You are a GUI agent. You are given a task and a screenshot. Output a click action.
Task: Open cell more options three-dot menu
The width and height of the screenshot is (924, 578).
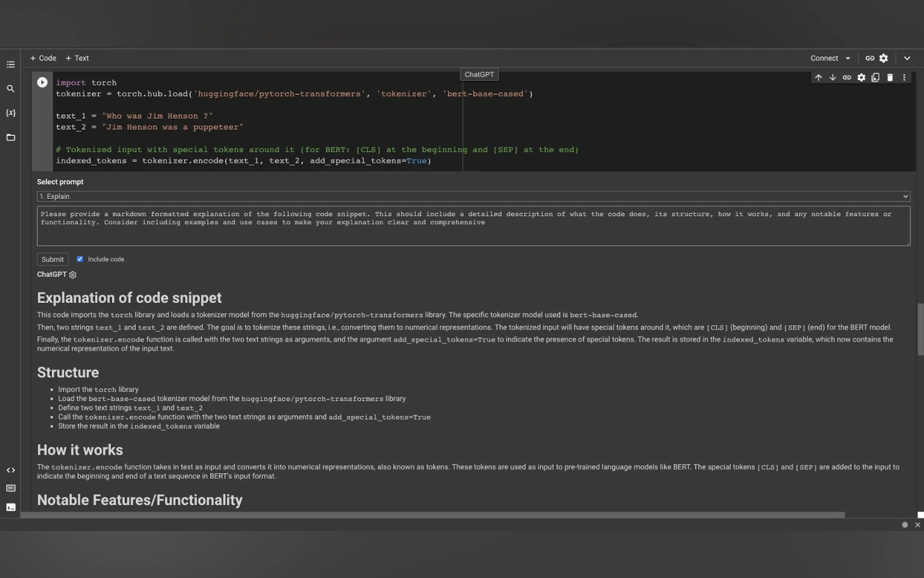[x=904, y=78]
